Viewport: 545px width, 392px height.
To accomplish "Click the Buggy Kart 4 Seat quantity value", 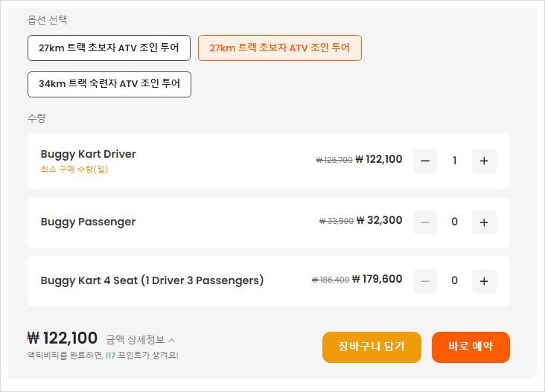I will point(455,280).
